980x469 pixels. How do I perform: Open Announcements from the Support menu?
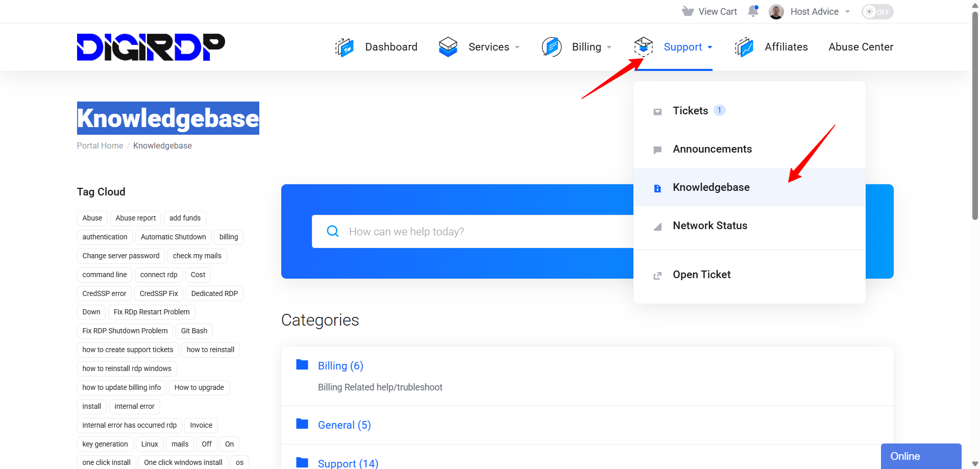[749, 149]
